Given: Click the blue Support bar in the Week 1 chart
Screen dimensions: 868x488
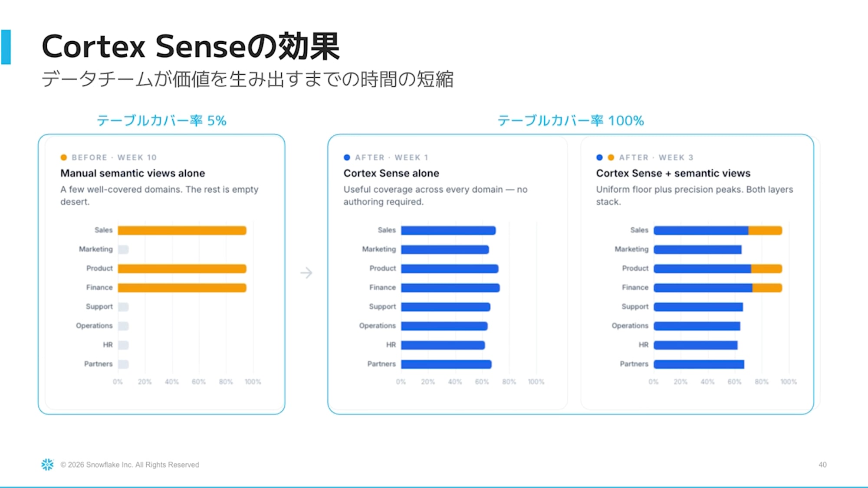Looking at the screenshot, I should [446, 307].
